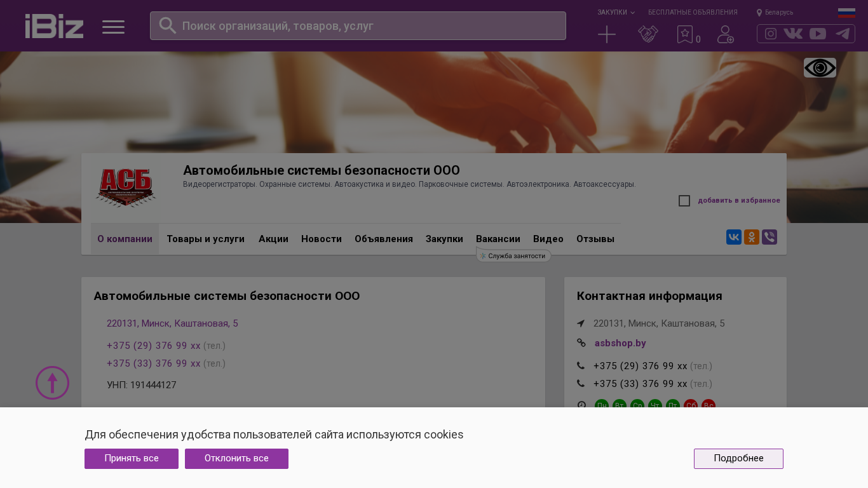The height and width of the screenshot is (488, 868).
Task: Click the plus add icon in header
Action: pos(607,34)
